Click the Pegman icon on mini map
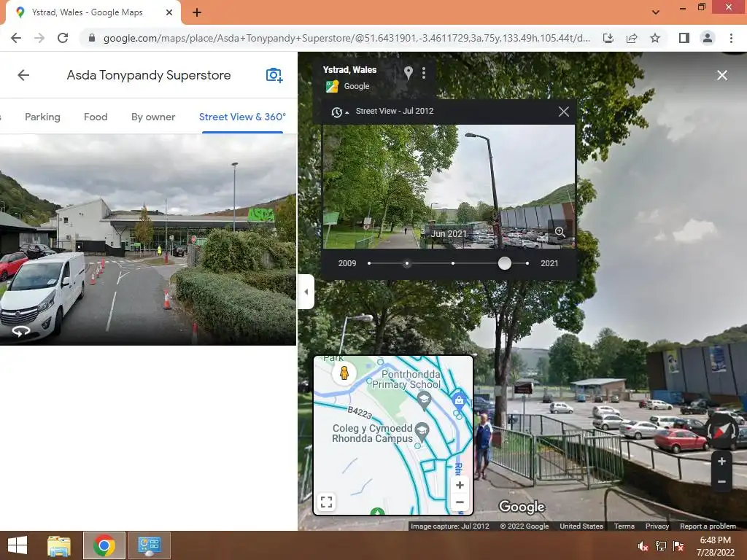This screenshot has width=747, height=560. 344,373
